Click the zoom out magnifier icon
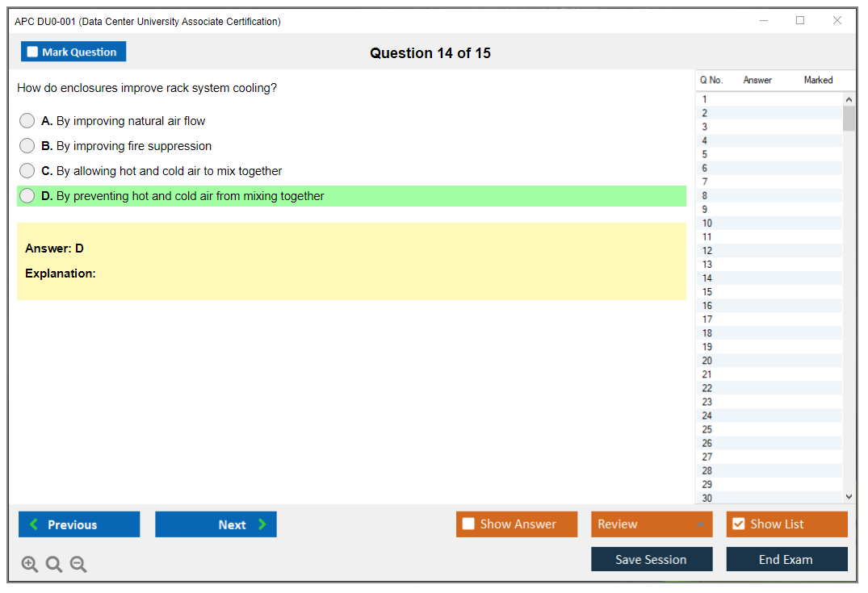 (78, 565)
